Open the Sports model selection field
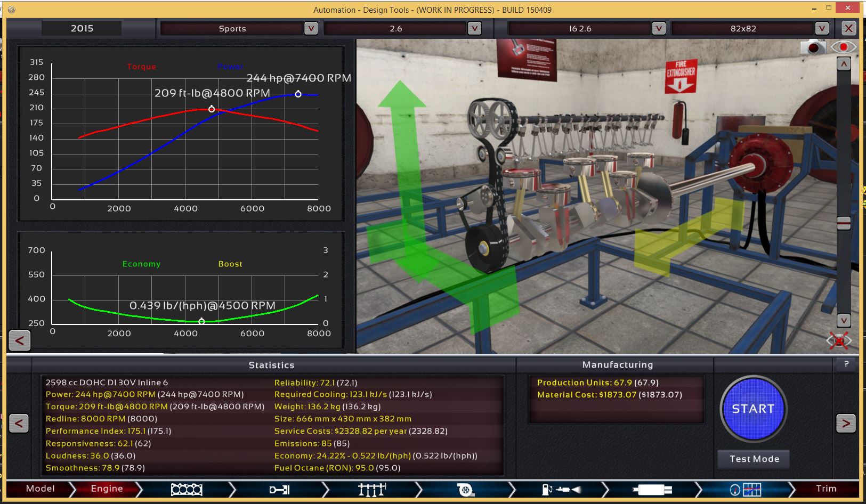This screenshot has height=504, width=866. tap(232, 28)
